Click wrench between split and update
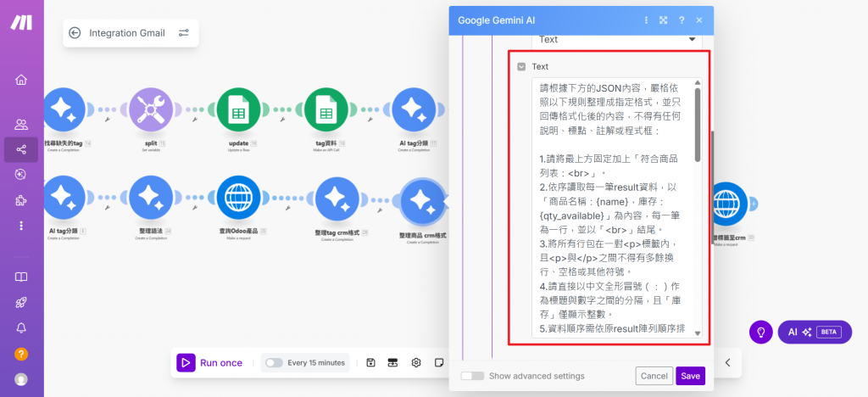868x397 pixels. click(195, 119)
